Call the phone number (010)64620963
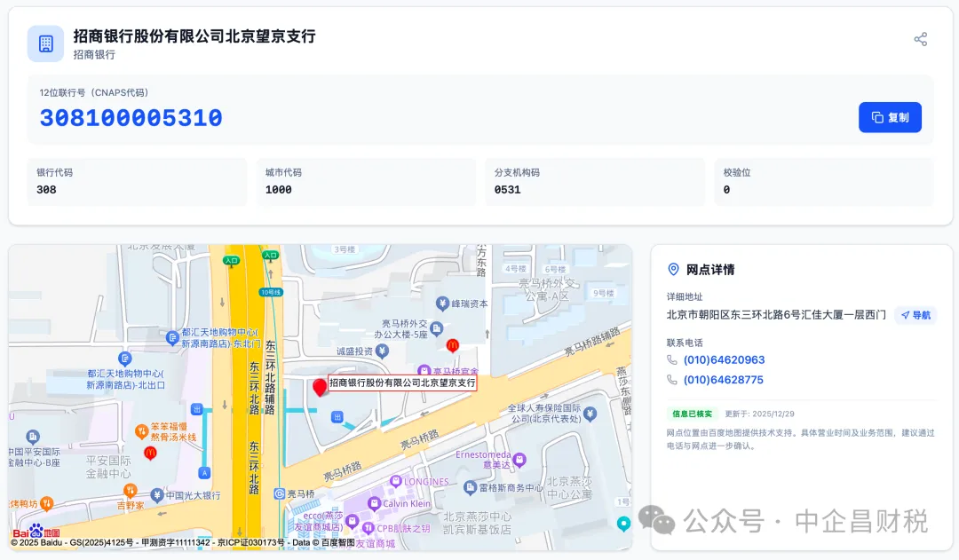The height and width of the screenshot is (560, 959). (x=723, y=360)
